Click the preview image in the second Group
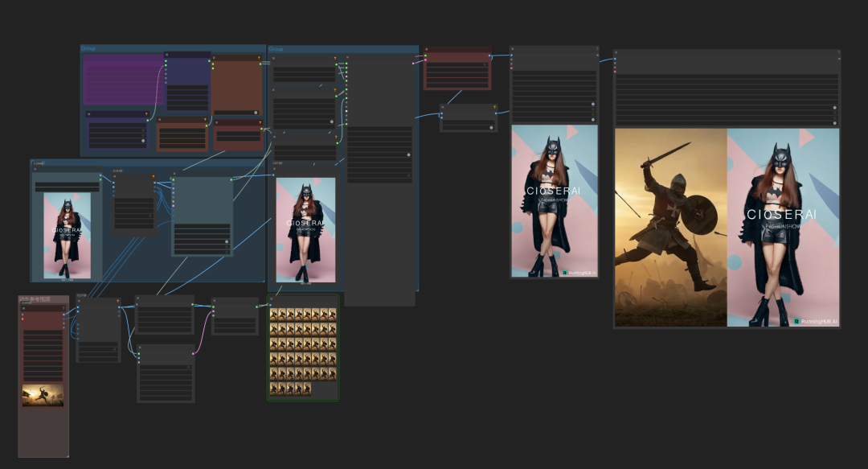Viewport: 868px width, 469px height. coord(305,229)
